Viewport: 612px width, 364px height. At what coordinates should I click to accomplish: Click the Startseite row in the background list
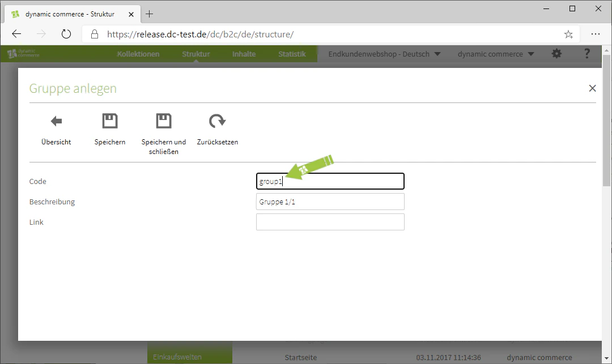300,357
